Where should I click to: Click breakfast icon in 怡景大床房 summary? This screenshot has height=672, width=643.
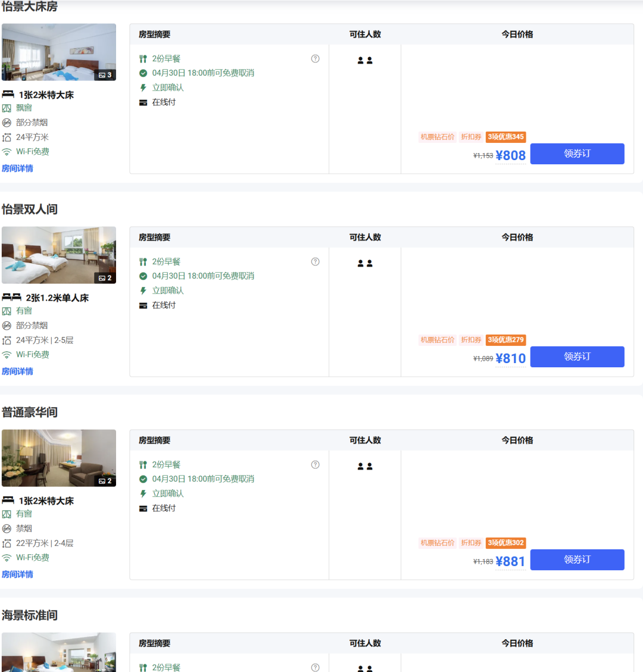tap(143, 59)
